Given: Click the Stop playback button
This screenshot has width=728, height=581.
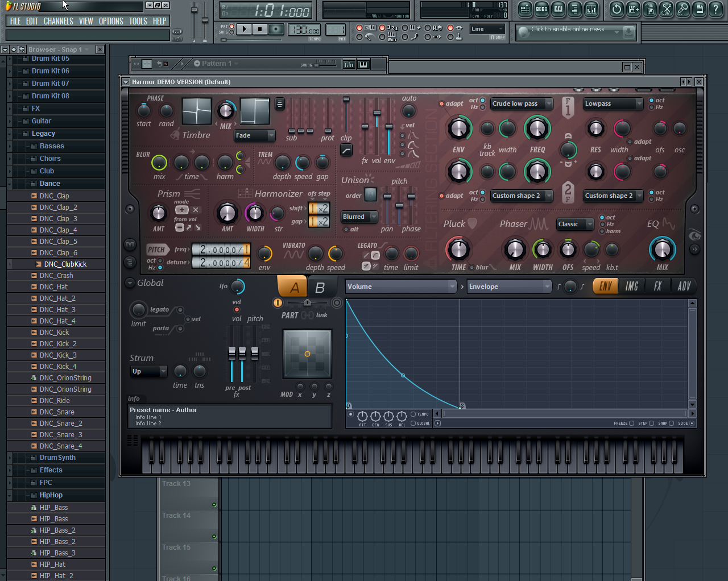Looking at the screenshot, I should pos(260,29).
